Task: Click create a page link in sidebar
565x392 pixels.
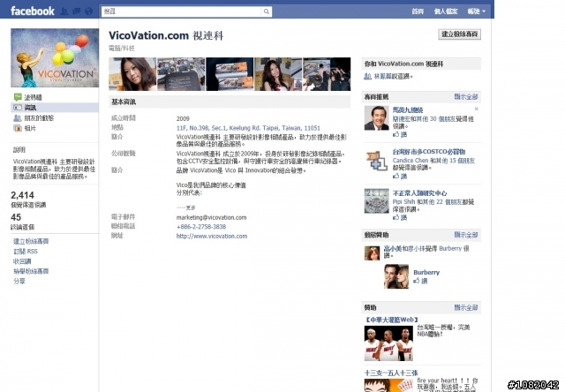Action: pos(31,241)
